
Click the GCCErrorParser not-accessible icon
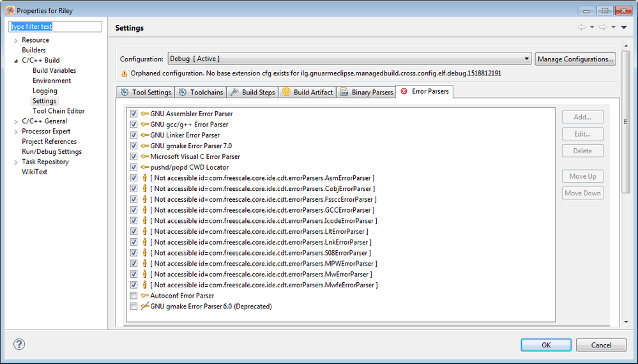click(144, 210)
